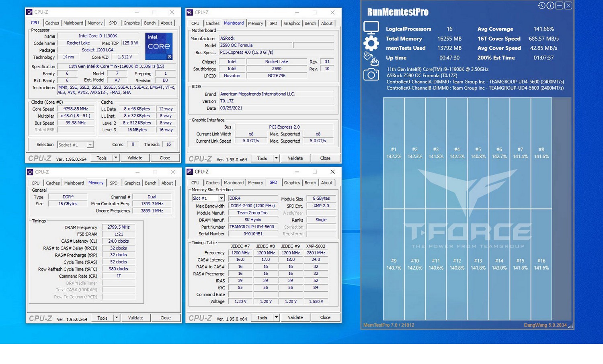Open RunMemtestPro settings gear icon

[x=371, y=43]
